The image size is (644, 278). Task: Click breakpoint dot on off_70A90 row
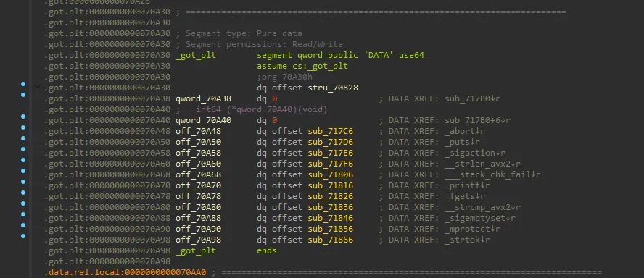point(23,225)
